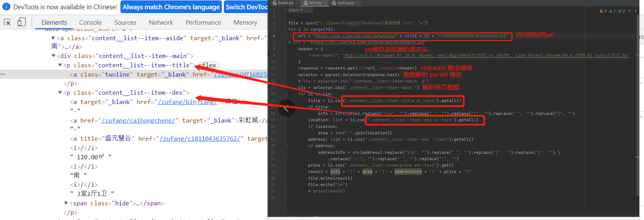Click the 1 weak warning indicator

coord(612,11)
